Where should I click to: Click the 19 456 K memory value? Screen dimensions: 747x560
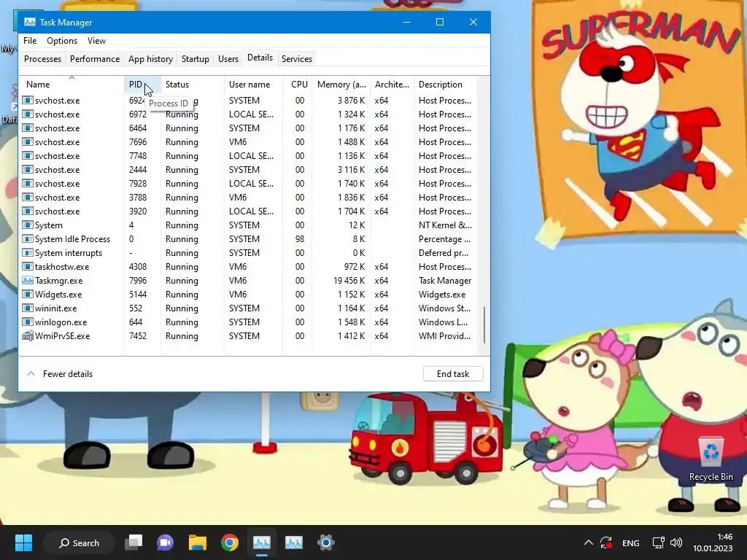(x=349, y=281)
